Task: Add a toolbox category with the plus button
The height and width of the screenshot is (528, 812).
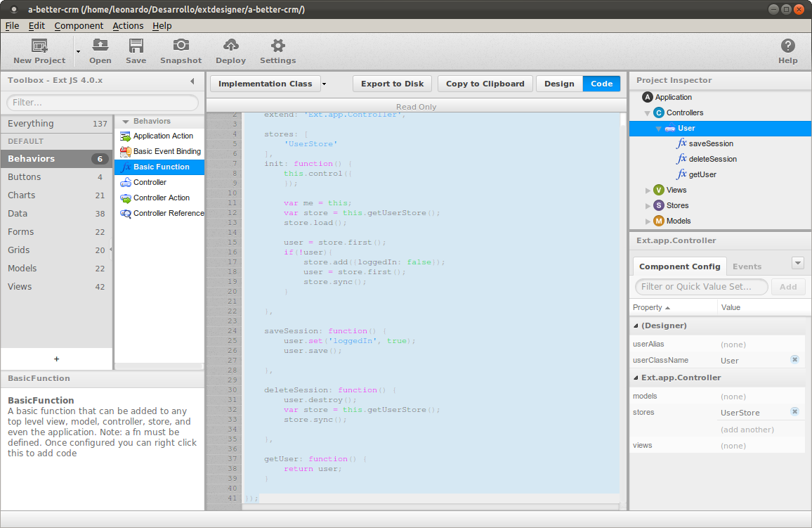Action: pos(56,359)
